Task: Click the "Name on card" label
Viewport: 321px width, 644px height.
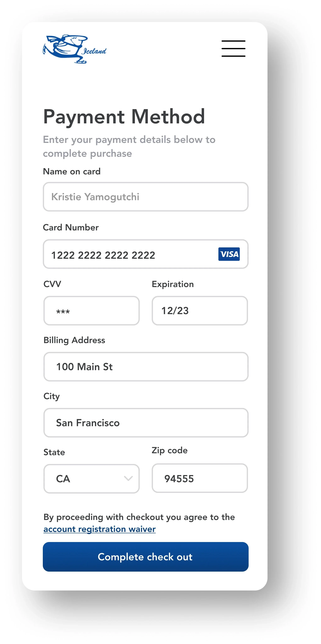Action: click(x=72, y=172)
